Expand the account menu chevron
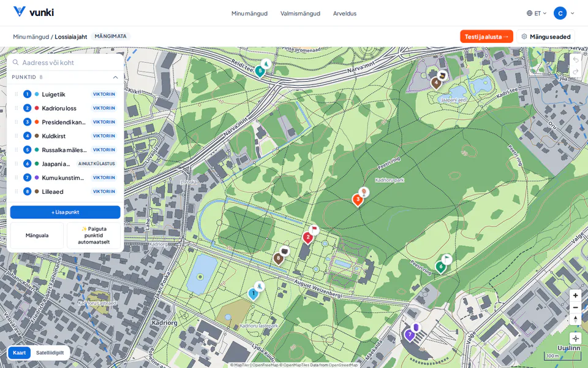This screenshot has width=588, height=368. [x=572, y=13]
